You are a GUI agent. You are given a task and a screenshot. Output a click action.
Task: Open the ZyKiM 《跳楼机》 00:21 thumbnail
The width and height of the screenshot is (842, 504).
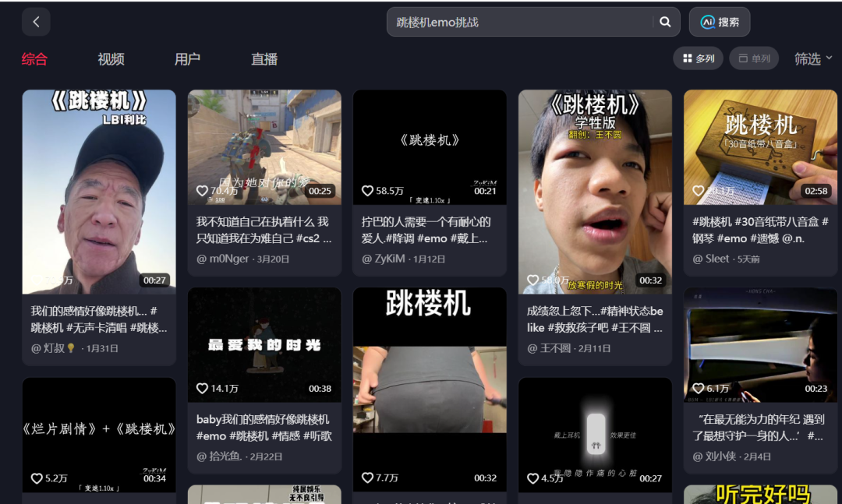(x=430, y=147)
